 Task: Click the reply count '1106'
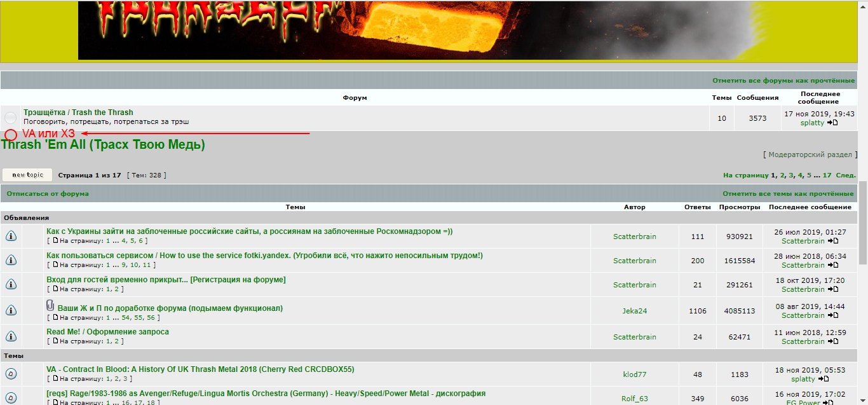click(x=697, y=311)
